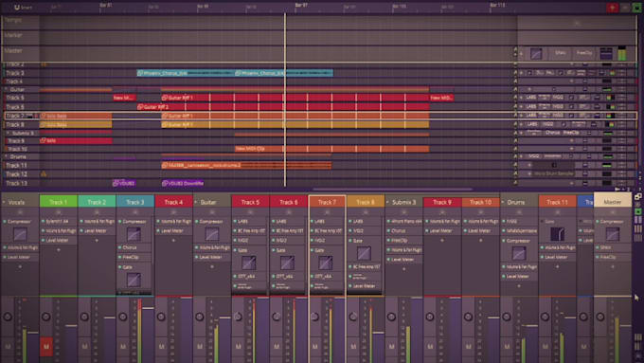Select the Track 1 mixer header
The image size is (644, 363).
59,202
